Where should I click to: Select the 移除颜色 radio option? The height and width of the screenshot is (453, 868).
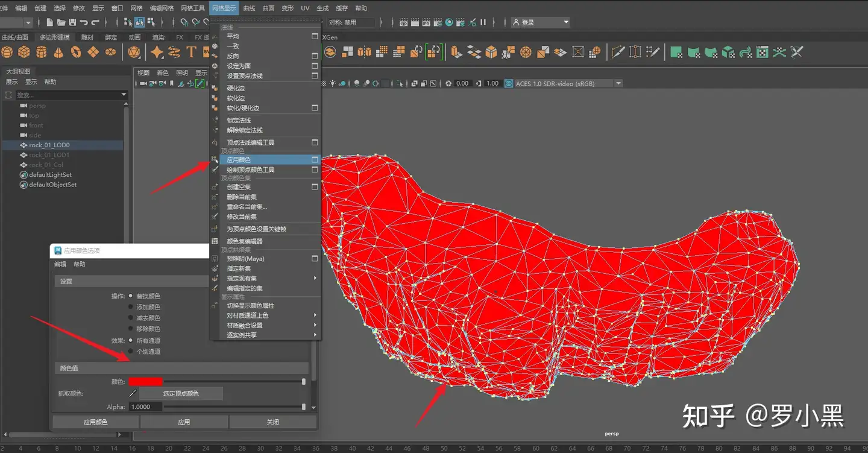pyautogui.click(x=131, y=329)
